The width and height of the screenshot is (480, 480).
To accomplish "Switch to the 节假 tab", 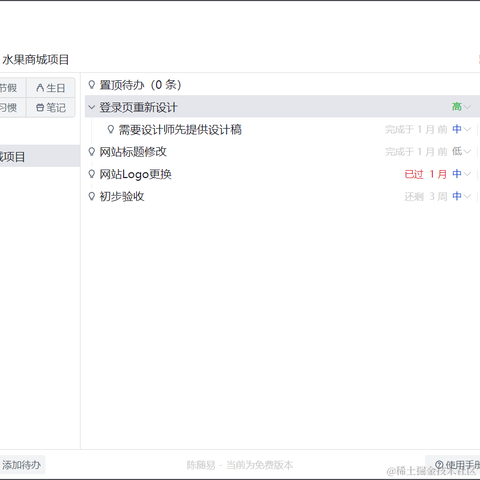I will coord(12,88).
